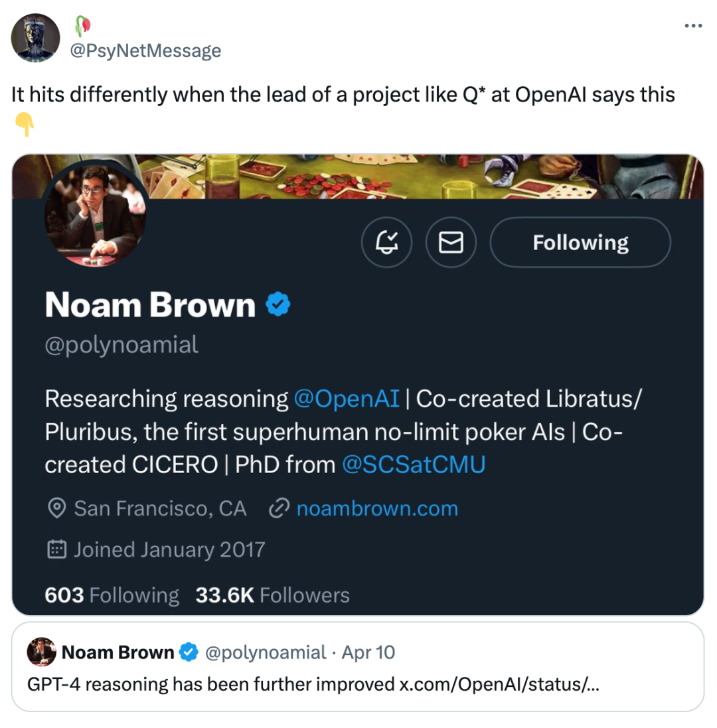Open the x.com/OpenAI/status link

coord(499,685)
